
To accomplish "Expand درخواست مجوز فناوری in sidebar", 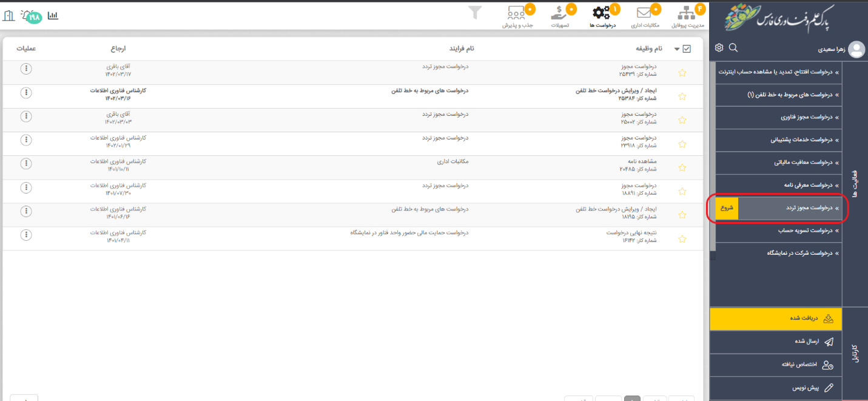I will click(795, 117).
